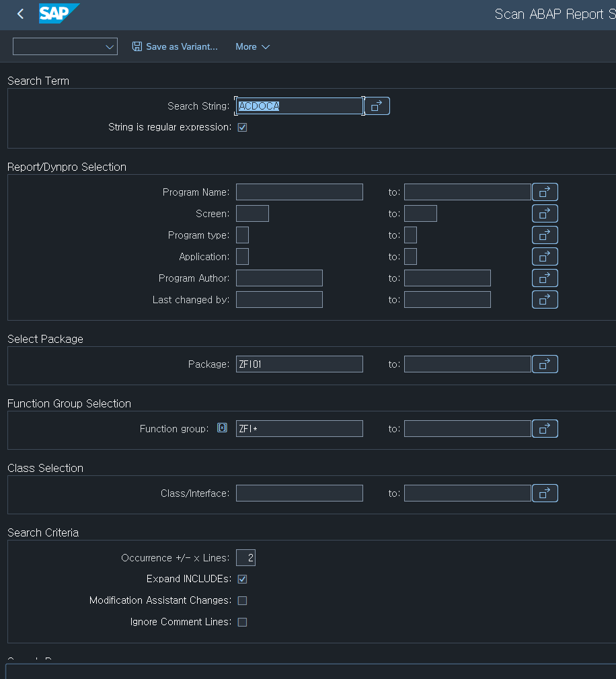Uncheck String is regular expression
The height and width of the screenshot is (679, 616).
[243, 127]
